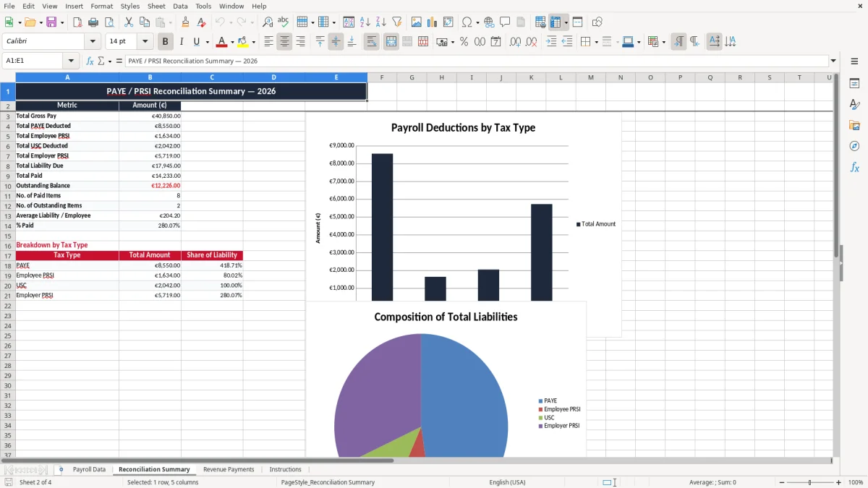Cut selection with scissors icon
This screenshot has height=488, width=868.
coord(129,22)
